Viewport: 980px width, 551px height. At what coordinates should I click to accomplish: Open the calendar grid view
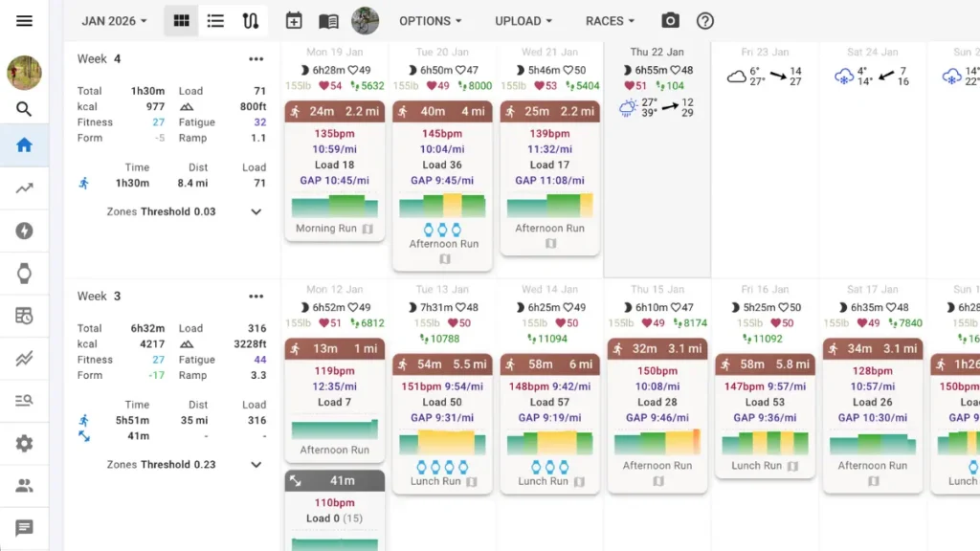tap(181, 20)
